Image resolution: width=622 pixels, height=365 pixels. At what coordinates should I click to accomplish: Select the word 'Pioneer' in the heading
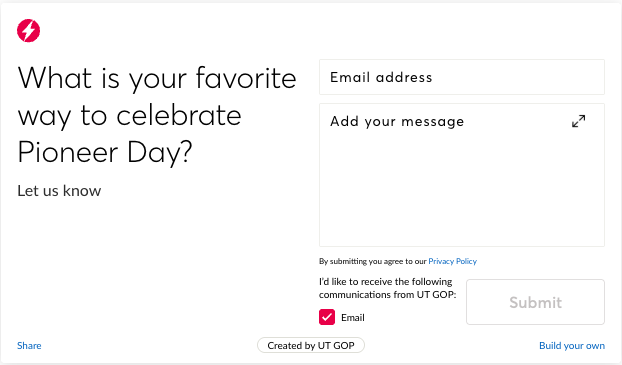click(68, 152)
